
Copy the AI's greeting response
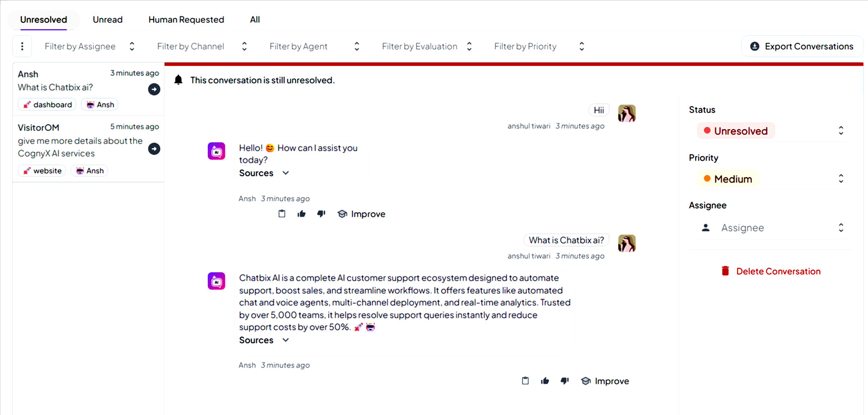[x=282, y=214]
